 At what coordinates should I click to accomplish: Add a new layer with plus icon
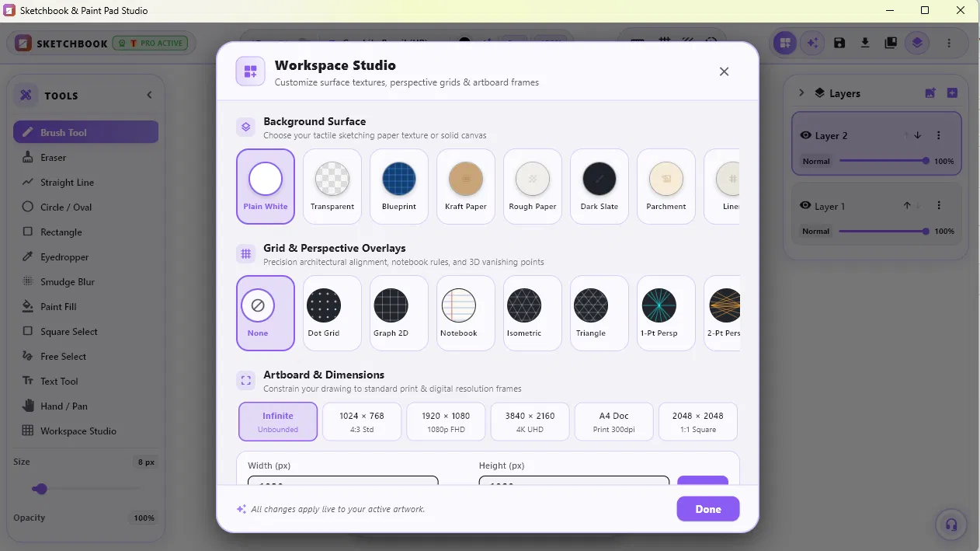(x=952, y=93)
